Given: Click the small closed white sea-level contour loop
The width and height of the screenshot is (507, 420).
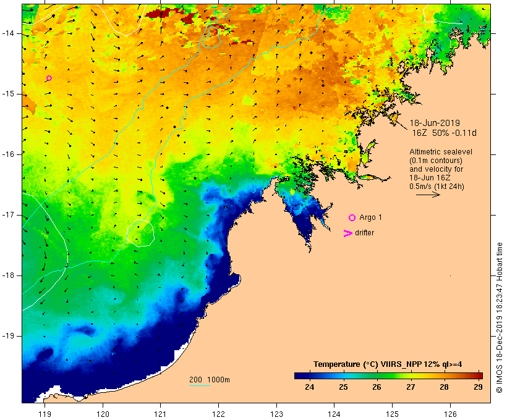Looking at the screenshot, I should point(140,233).
